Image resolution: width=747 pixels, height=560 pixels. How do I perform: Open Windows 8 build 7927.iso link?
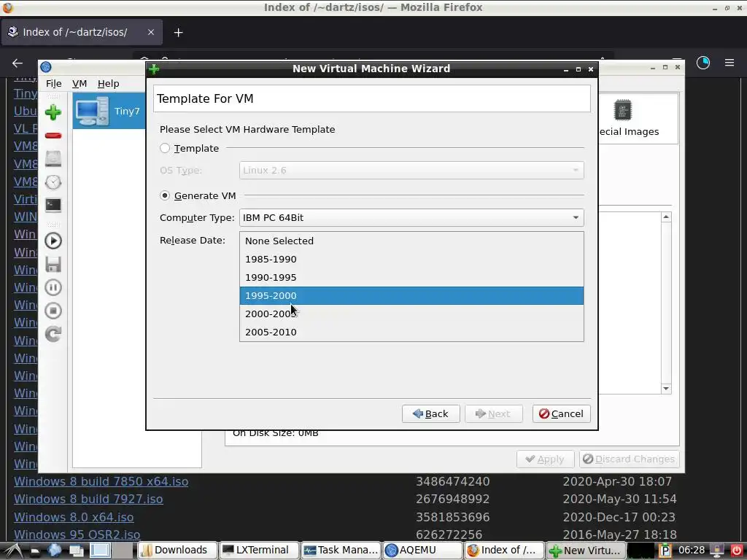coord(88,499)
